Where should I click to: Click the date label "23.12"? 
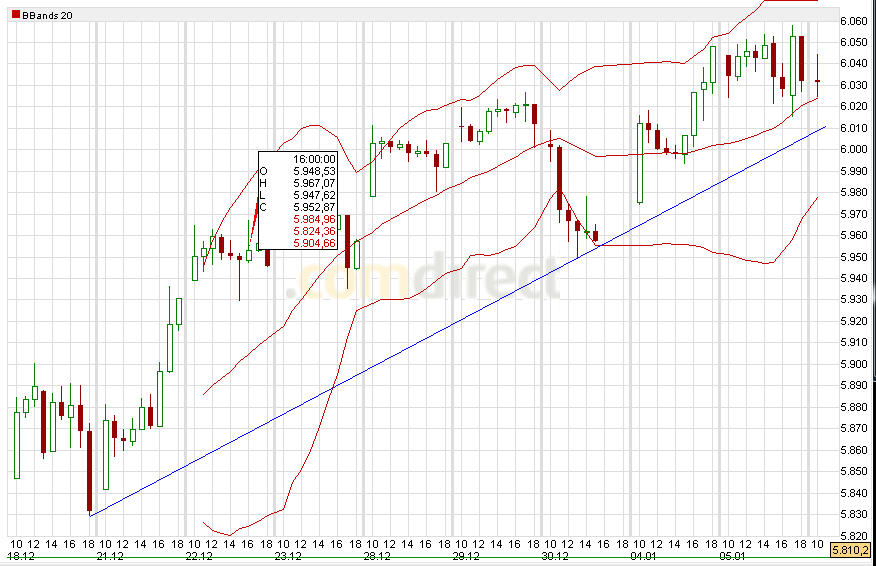288,557
